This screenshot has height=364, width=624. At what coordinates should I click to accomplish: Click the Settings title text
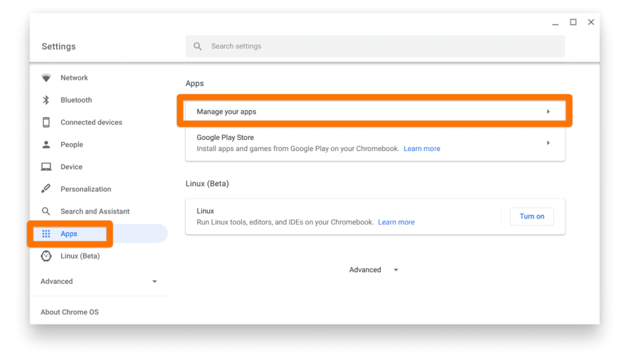coord(58,46)
